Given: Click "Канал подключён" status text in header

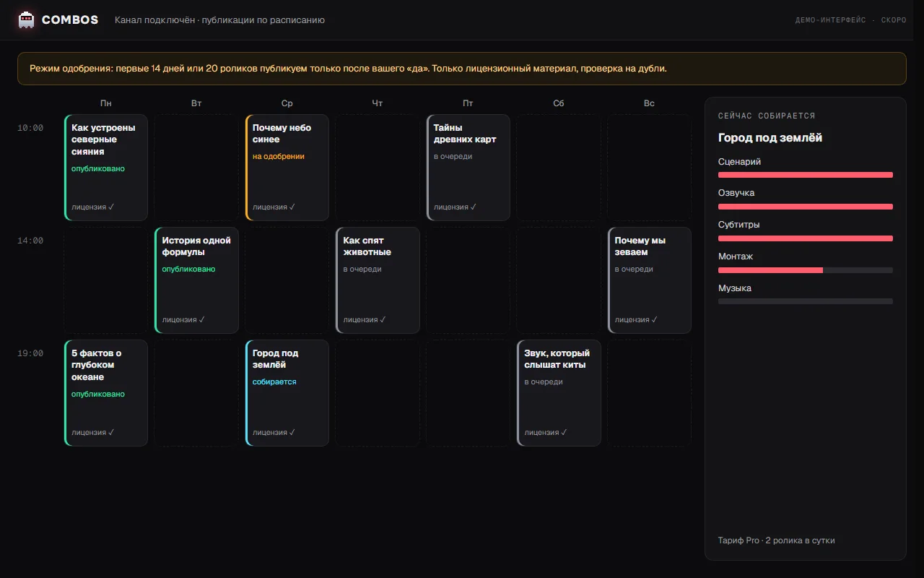Looking at the screenshot, I should 154,20.
